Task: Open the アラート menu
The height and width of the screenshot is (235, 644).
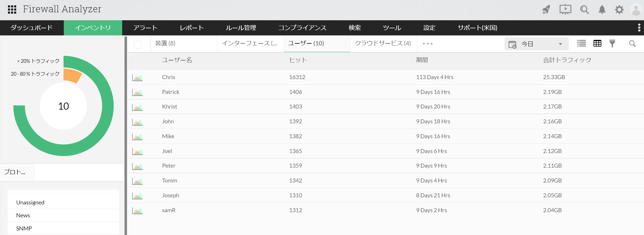Action: 145,28
